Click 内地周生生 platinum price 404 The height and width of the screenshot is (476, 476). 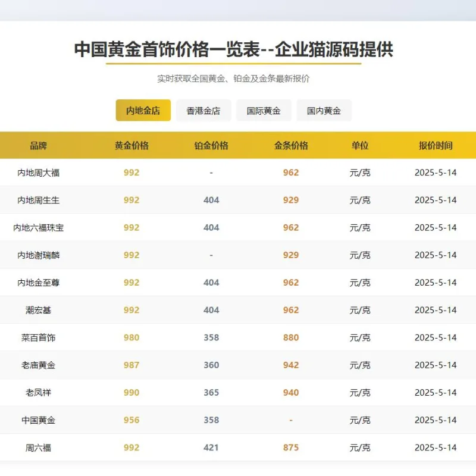point(211,200)
